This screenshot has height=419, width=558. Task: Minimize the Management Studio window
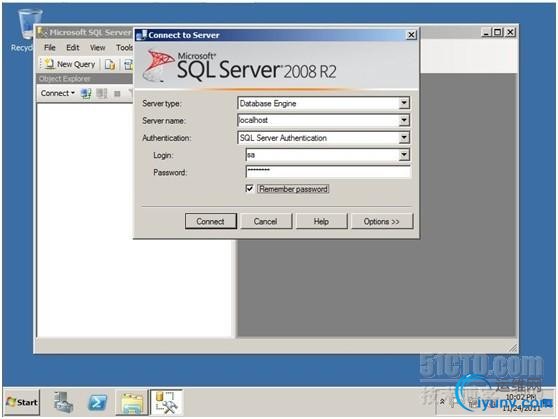click(487, 32)
